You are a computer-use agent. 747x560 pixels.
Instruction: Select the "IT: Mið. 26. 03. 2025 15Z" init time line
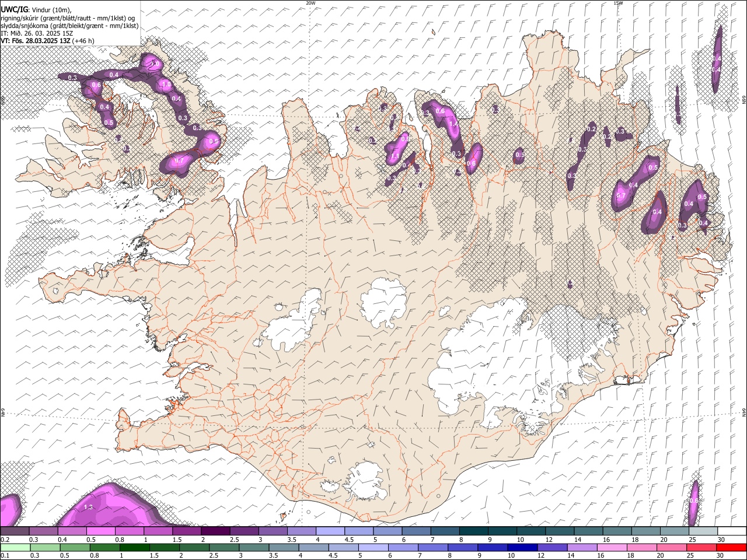[37, 33]
